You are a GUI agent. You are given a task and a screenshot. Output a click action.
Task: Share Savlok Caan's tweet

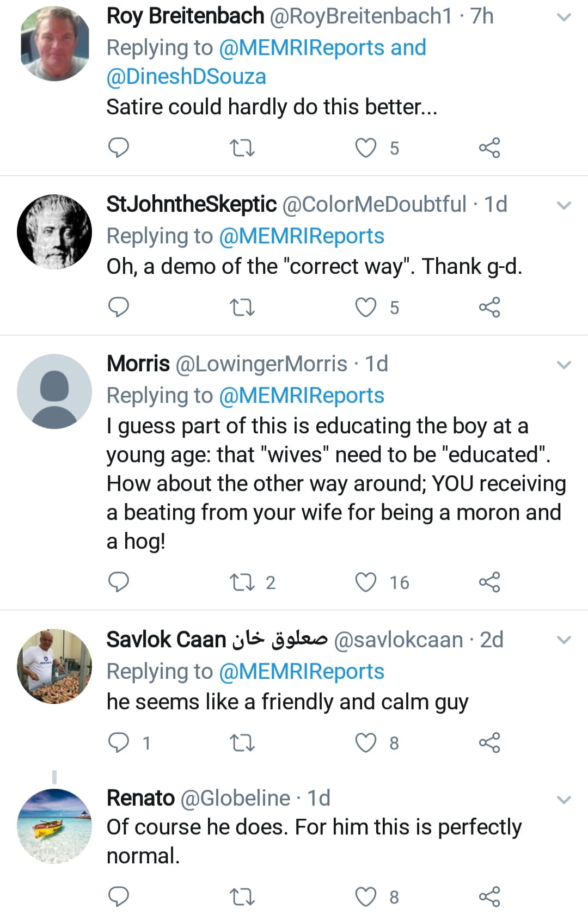489,742
